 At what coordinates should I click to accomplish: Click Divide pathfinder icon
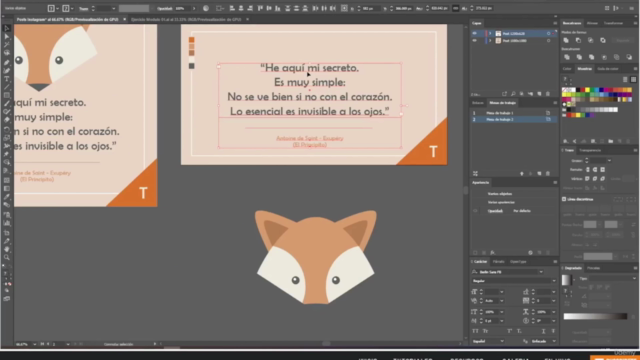[567, 57]
